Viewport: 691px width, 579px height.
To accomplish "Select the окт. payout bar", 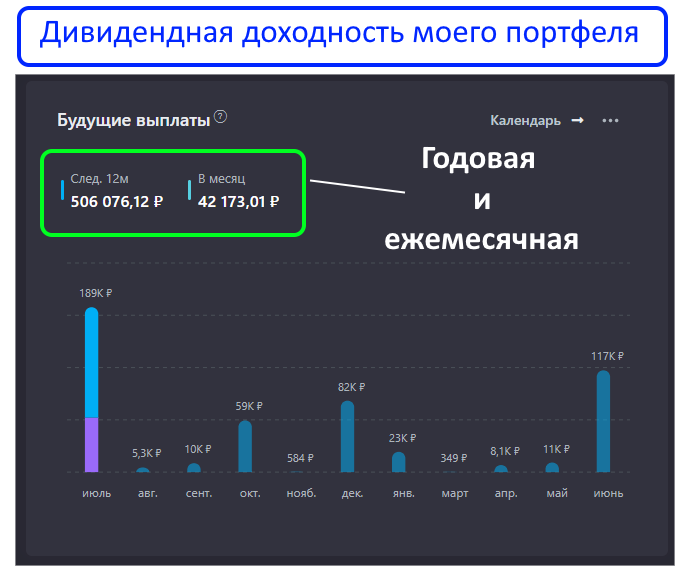I will [245, 446].
